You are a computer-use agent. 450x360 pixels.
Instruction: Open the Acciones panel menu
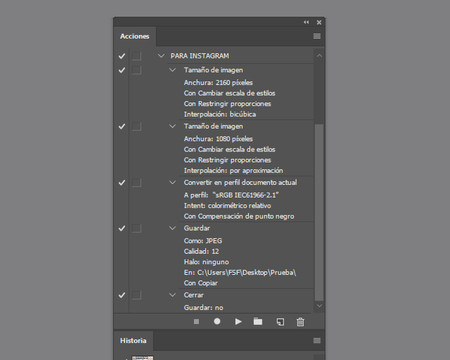[317, 36]
